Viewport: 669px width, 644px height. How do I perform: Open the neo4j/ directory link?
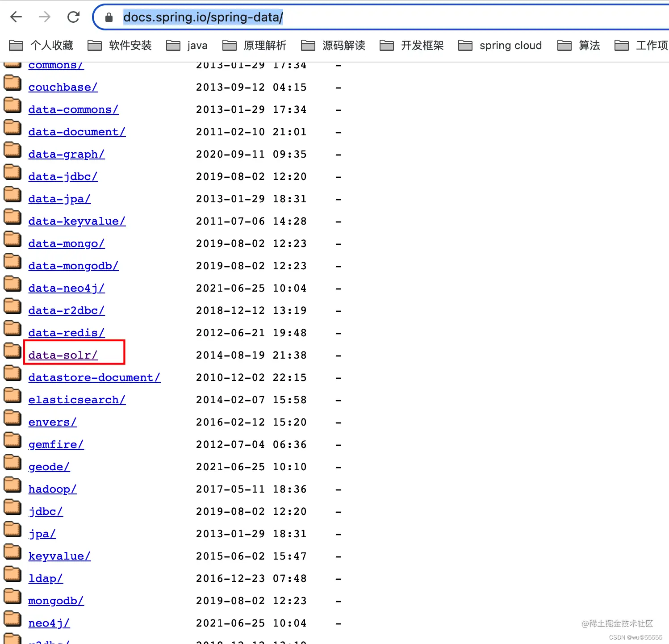(x=49, y=623)
